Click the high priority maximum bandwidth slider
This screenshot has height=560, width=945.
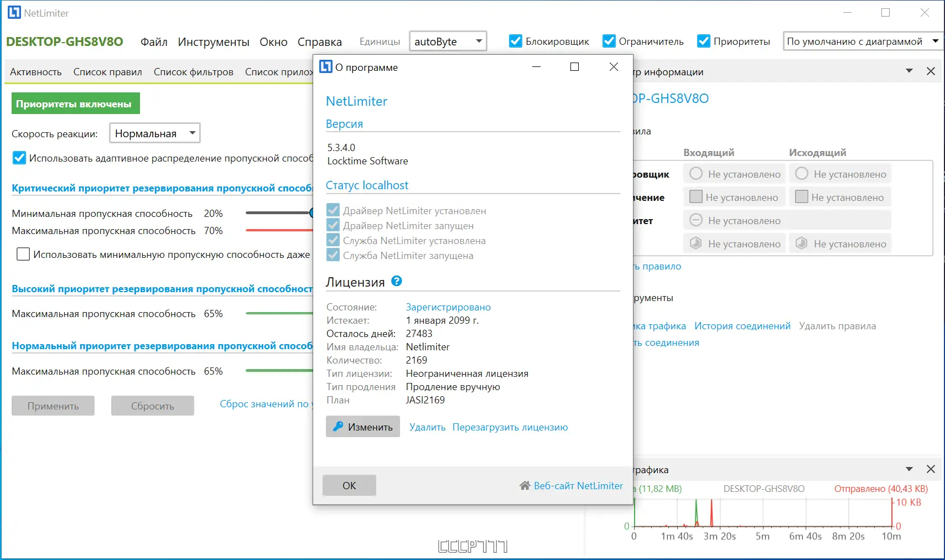(x=279, y=313)
